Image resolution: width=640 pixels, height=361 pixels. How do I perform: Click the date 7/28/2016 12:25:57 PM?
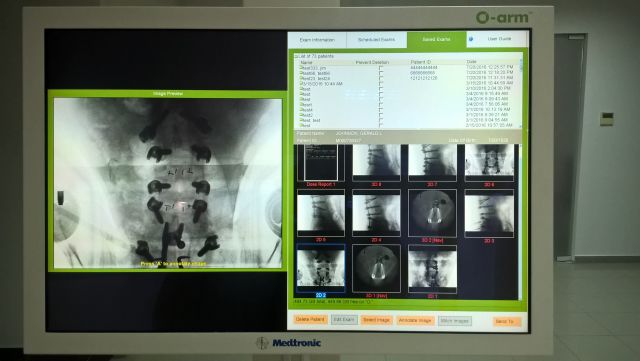tap(489, 67)
